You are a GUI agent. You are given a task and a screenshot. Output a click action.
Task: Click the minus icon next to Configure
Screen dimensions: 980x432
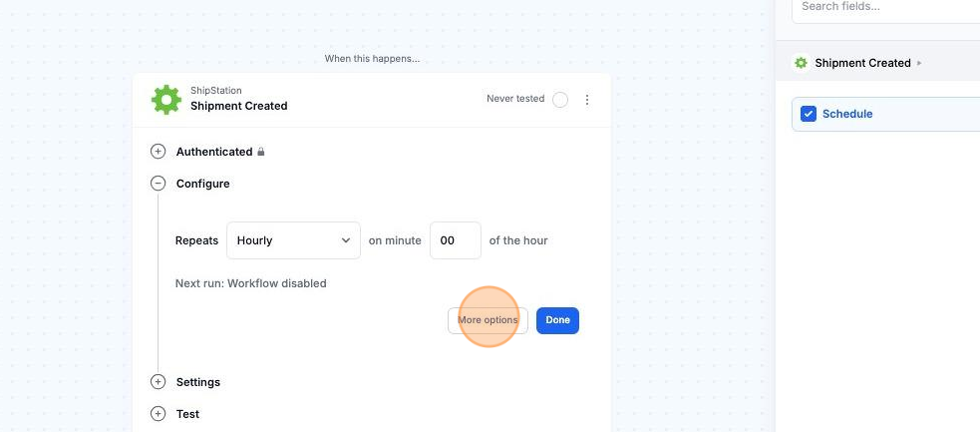[158, 184]
